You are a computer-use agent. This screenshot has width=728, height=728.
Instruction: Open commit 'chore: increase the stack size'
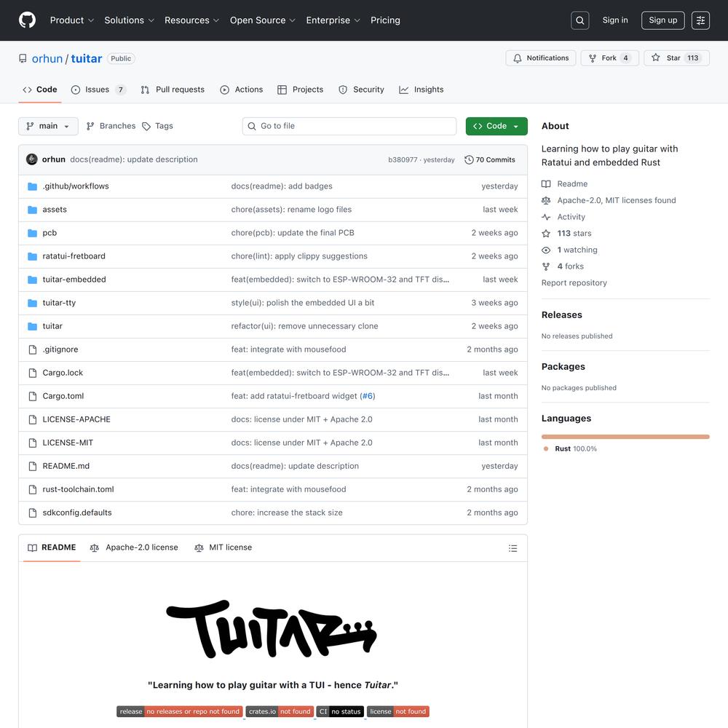[286, 513]
